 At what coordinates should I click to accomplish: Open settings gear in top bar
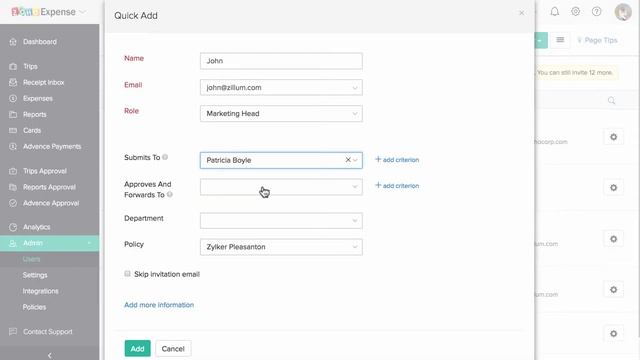(x=576, y=11)
